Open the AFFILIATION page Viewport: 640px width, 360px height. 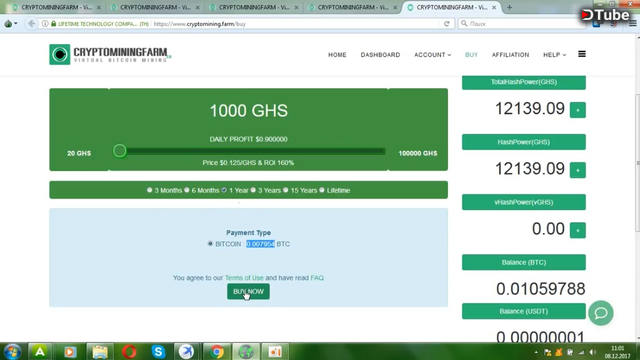pos(510,55)
